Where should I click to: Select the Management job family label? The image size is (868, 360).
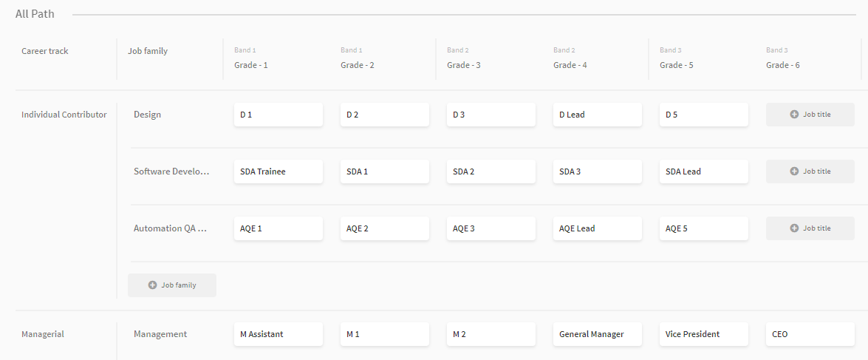click(x=160, y=334)
